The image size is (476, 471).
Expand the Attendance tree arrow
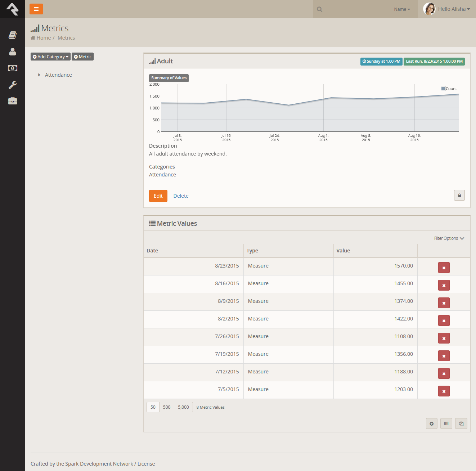[x=39, y=75]
